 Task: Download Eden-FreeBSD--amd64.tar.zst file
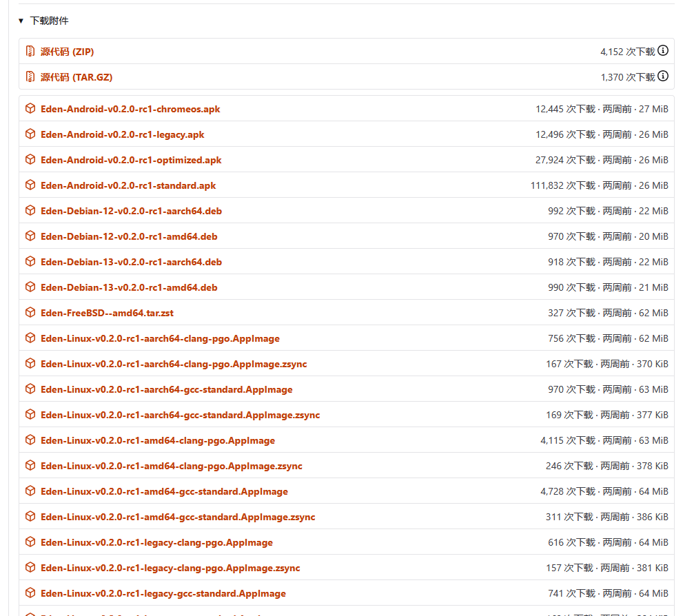point(107,312)
